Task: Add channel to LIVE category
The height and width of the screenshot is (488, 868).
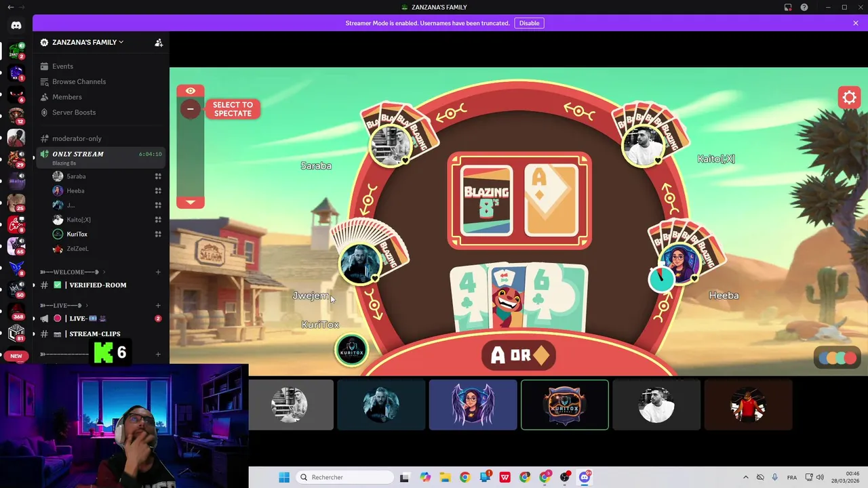Action: [x=158, y=305]
